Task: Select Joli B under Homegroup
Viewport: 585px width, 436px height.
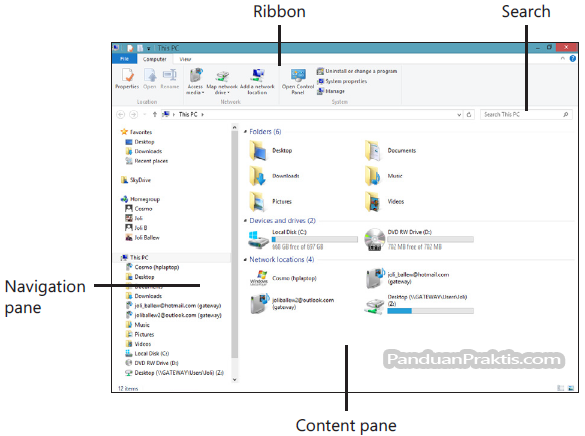Action: [136, 228]
